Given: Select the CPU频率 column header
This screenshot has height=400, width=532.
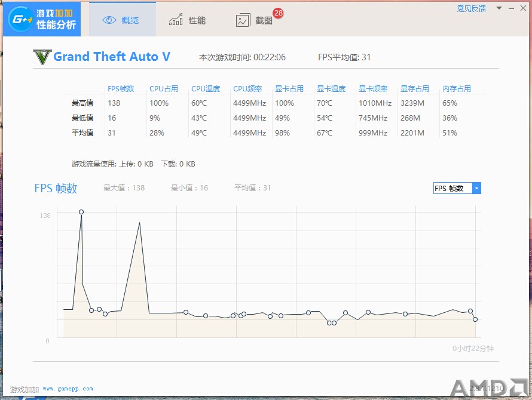Looking at the screenshot, I should point(247,89).
